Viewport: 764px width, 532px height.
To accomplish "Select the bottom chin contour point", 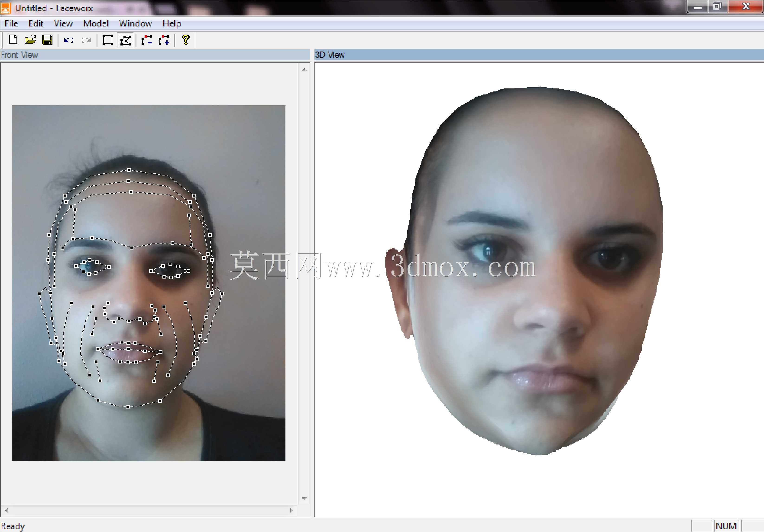I will coord(128,407).
